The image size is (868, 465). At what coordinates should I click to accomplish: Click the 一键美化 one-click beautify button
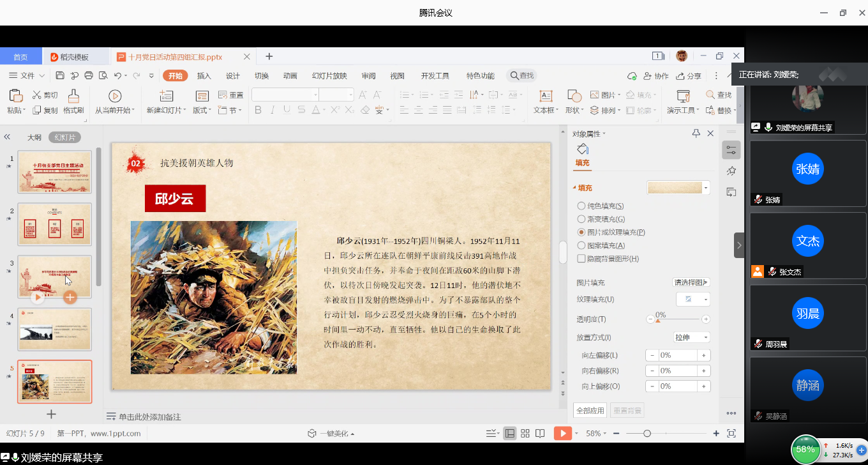[331, 434]
